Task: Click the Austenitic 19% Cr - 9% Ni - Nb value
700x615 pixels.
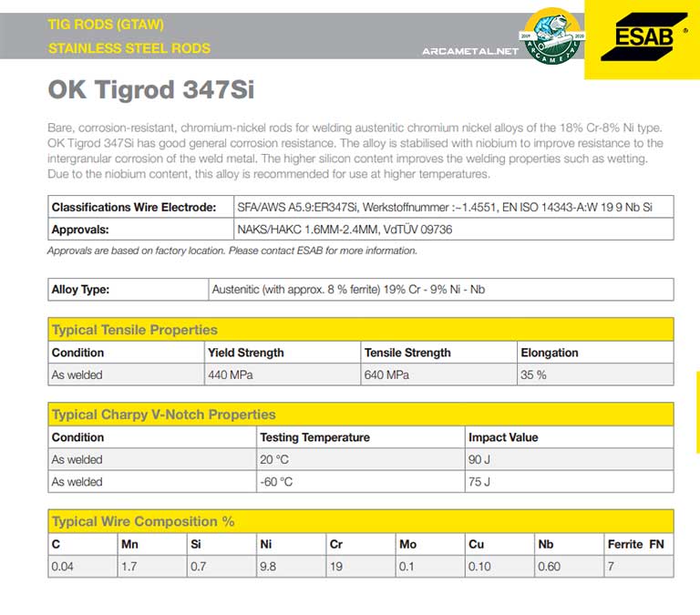Action: pyautogui.click(x=348, y=290)
